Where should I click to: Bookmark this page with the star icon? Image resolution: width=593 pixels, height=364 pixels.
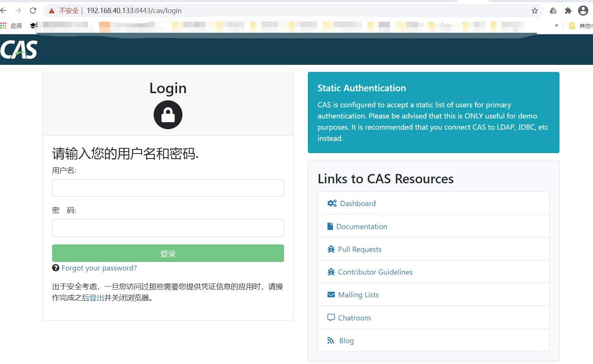pos(535,10)
